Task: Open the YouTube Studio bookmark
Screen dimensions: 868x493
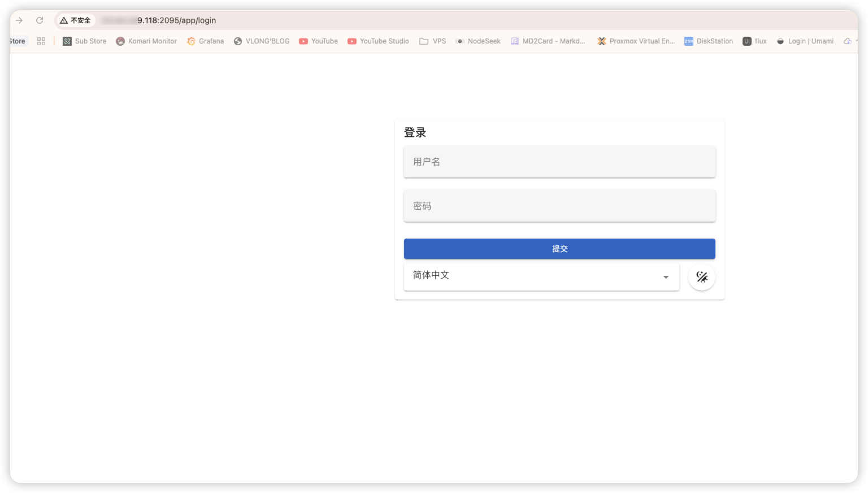Action: [378, 41]
